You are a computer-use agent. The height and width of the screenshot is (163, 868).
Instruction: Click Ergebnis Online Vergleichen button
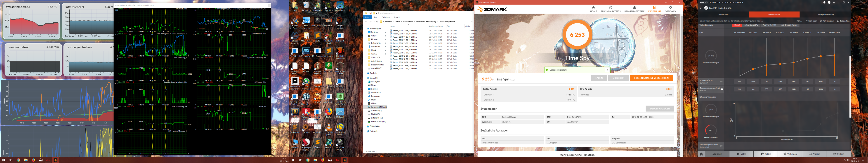coord(651,78)
